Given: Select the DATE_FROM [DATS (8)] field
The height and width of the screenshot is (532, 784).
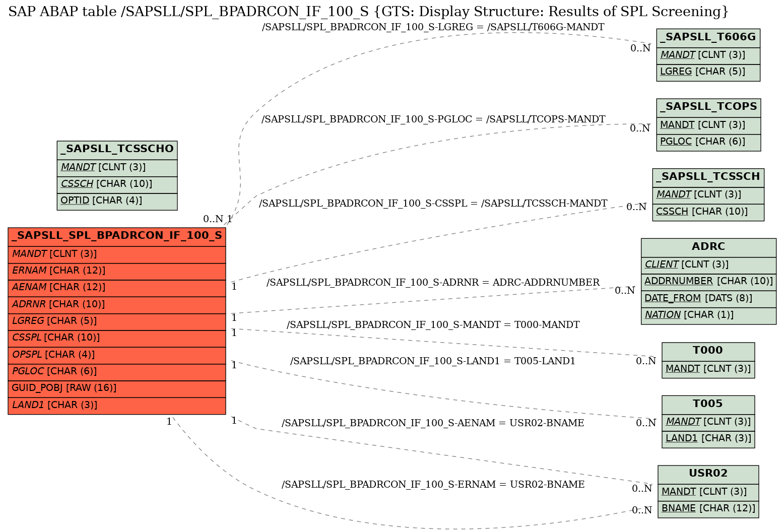Looking at the screenshot, I should 708,299.
